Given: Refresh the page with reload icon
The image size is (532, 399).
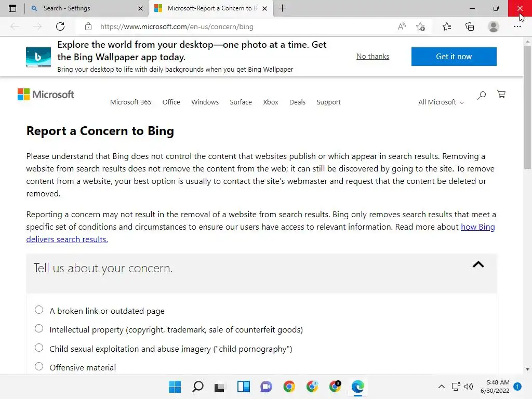Looking at the screenshot, I should click(x=60, y=26).
